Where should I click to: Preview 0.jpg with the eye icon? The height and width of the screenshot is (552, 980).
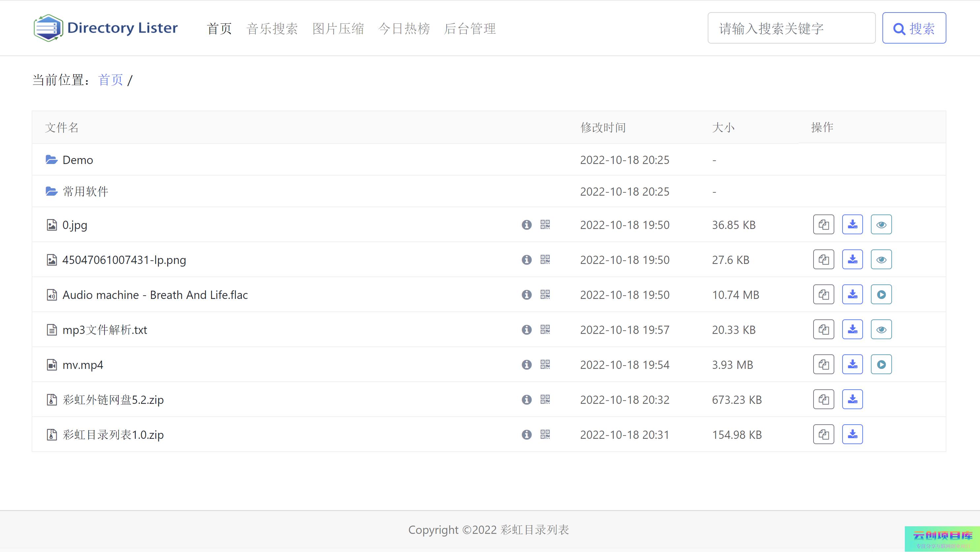(x=881, y=225)
